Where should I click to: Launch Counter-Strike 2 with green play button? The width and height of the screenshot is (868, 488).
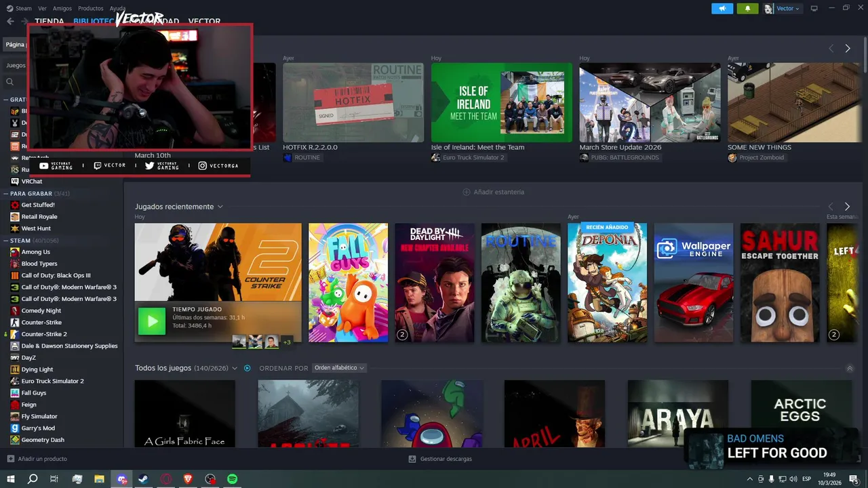click(151, 321)
